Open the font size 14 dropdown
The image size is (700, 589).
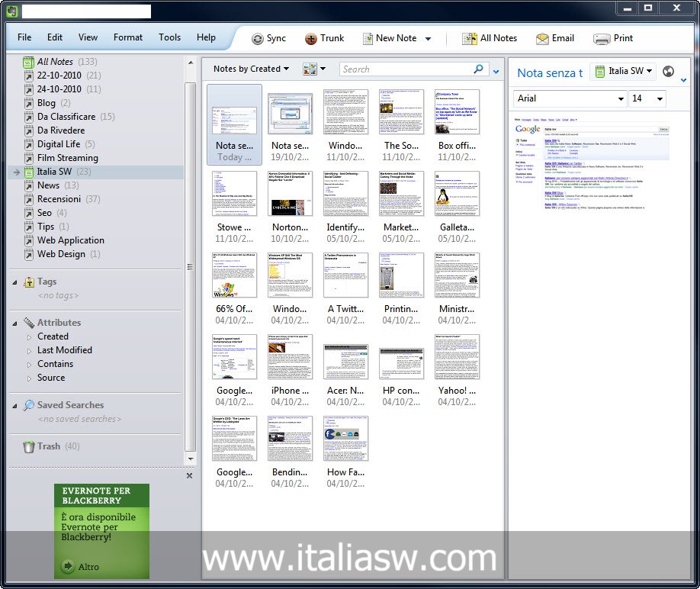pyautogui.click(x=647, y=98)
